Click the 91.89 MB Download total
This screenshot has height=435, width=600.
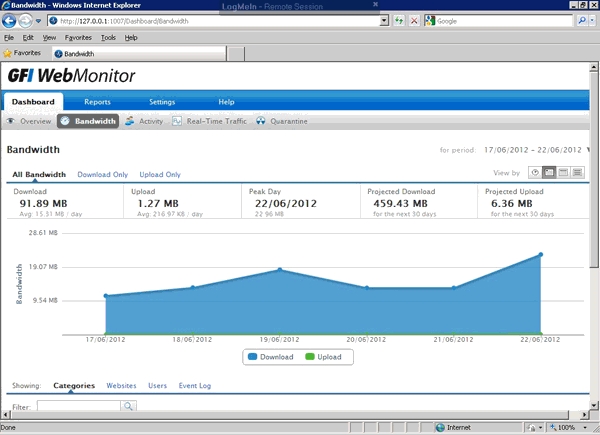[43, 204]
